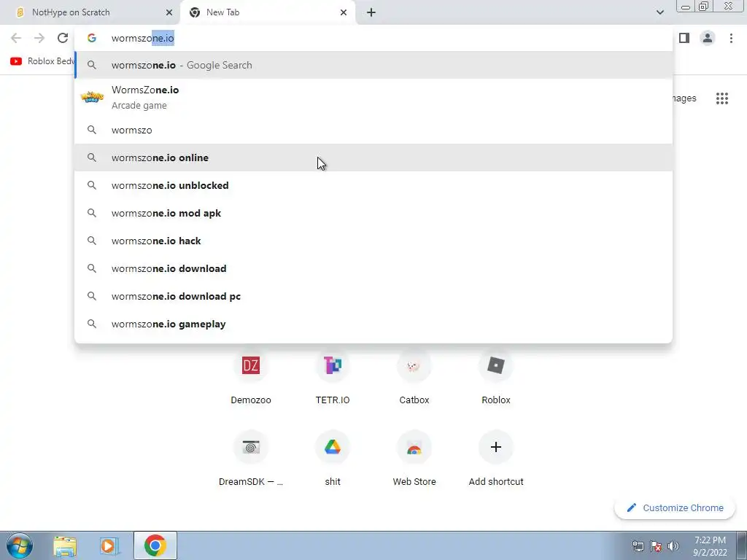This screenshot has width=747, height=560.
Task: Open a new tab with the plus button
Action: 371,12
